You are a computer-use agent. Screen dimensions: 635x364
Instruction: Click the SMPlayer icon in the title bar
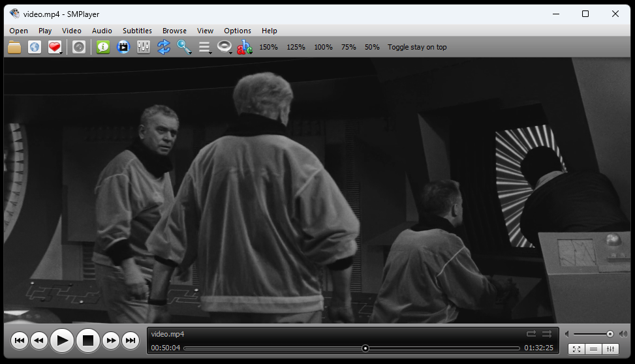click(x=14, y=14)
